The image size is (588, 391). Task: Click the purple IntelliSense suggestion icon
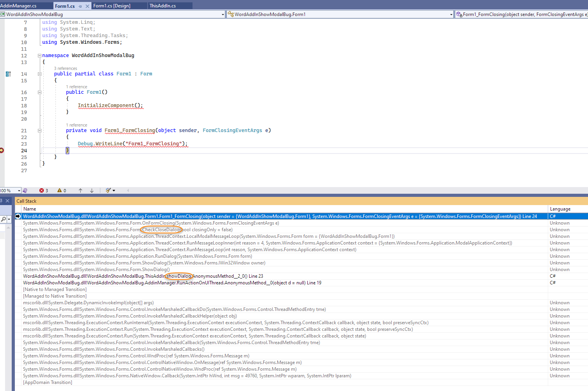[25, 190]
